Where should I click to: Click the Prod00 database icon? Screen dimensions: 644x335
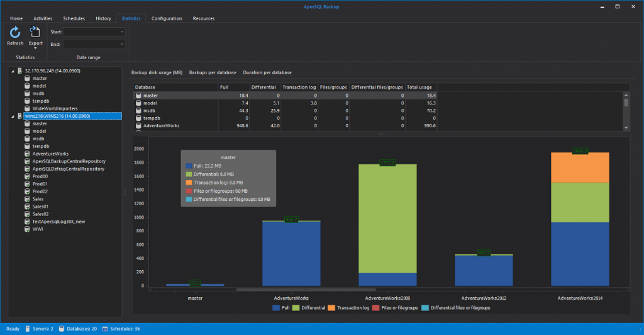tap(27, 176)
